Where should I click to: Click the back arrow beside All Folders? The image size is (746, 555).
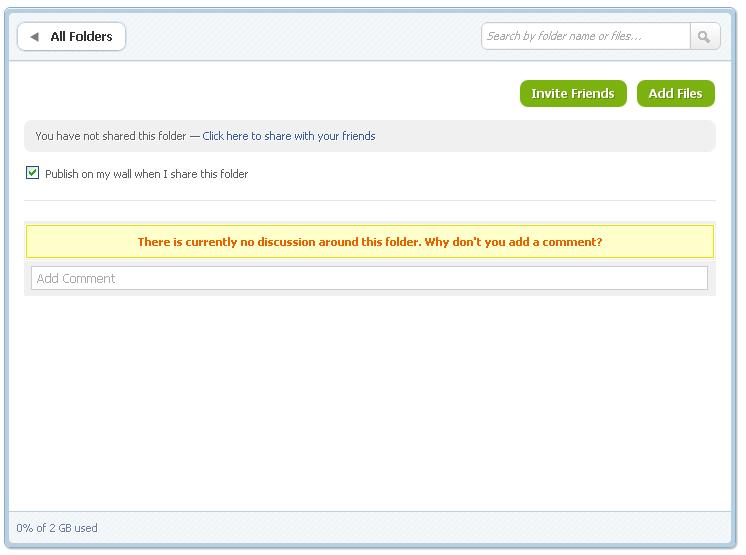coord(34,37)
